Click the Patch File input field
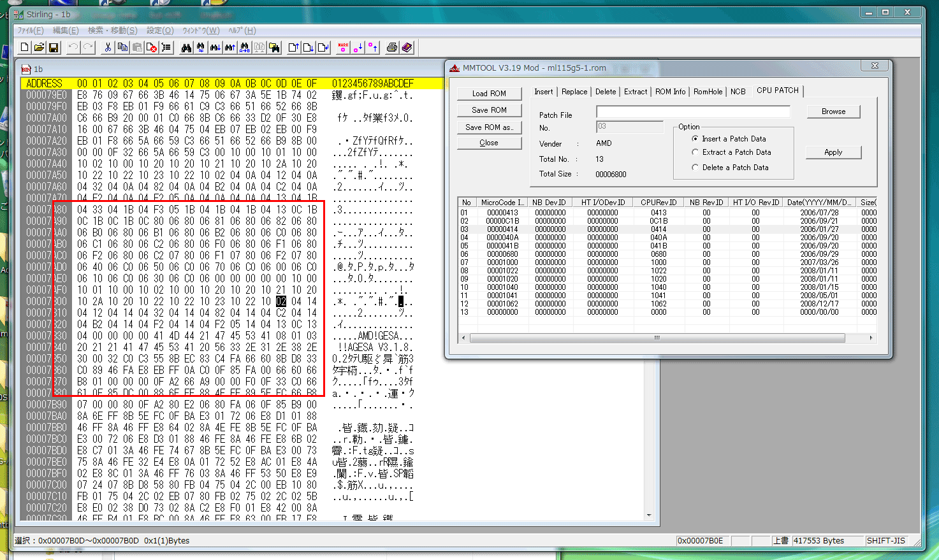Image resolution: width=939 pixels, height=560 pixels. click(x=693, y=111)
